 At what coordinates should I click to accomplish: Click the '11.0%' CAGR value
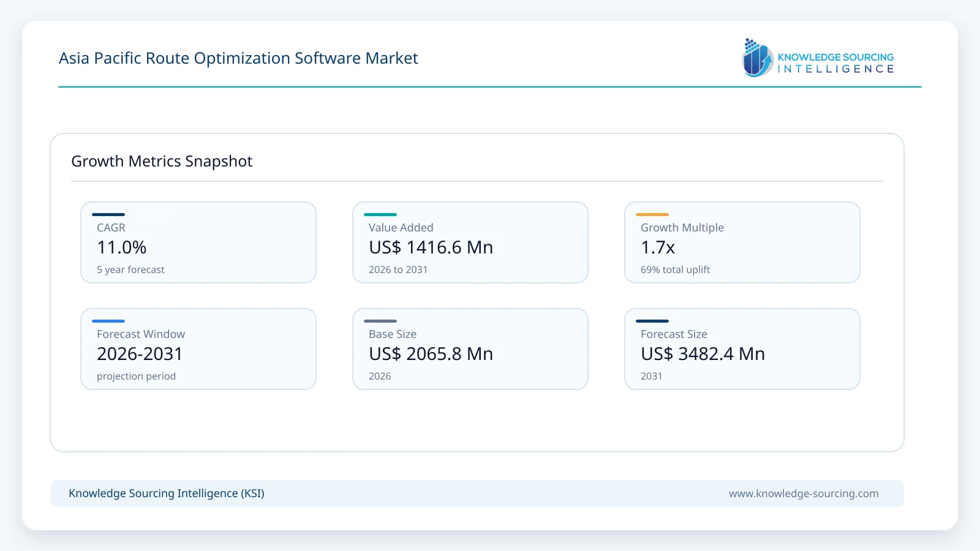point(122,247)
